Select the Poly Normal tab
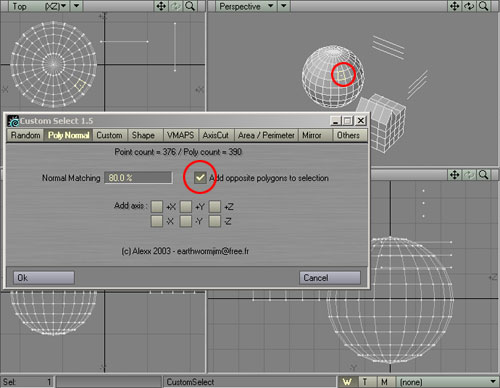Image resolution: width=500 pixels, height=388 pixels. (x=68, y=135)
